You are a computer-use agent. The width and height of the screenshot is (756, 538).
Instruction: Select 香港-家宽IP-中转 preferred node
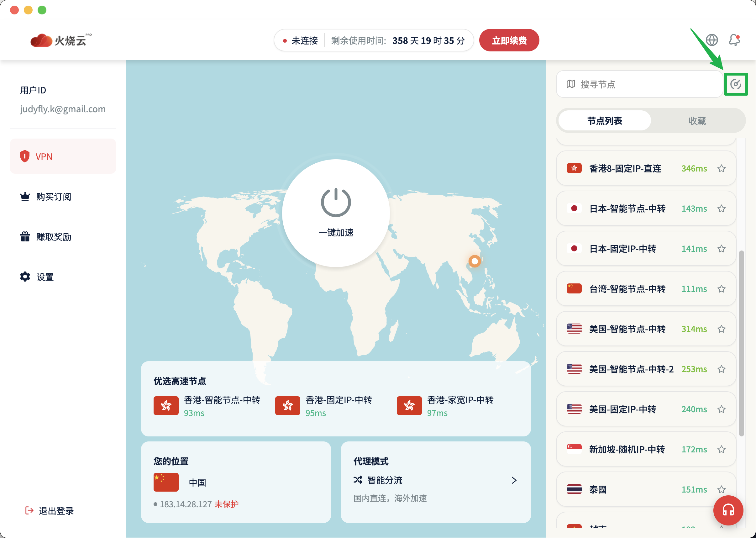pyautogui.click(x=445, y=406)
